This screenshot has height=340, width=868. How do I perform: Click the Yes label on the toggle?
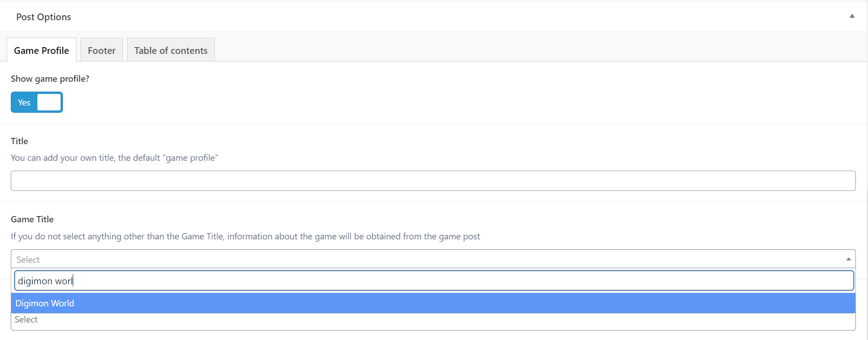[24, 103]
